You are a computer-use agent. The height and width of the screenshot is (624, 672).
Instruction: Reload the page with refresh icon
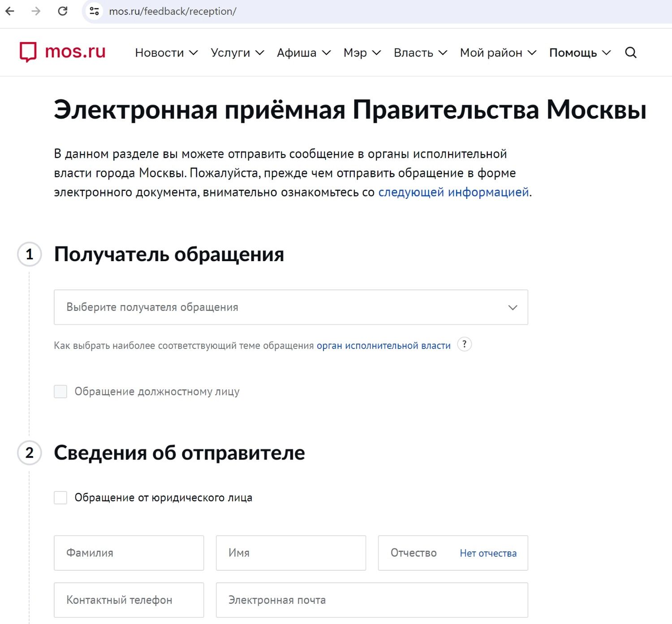(x=63, y=11)
